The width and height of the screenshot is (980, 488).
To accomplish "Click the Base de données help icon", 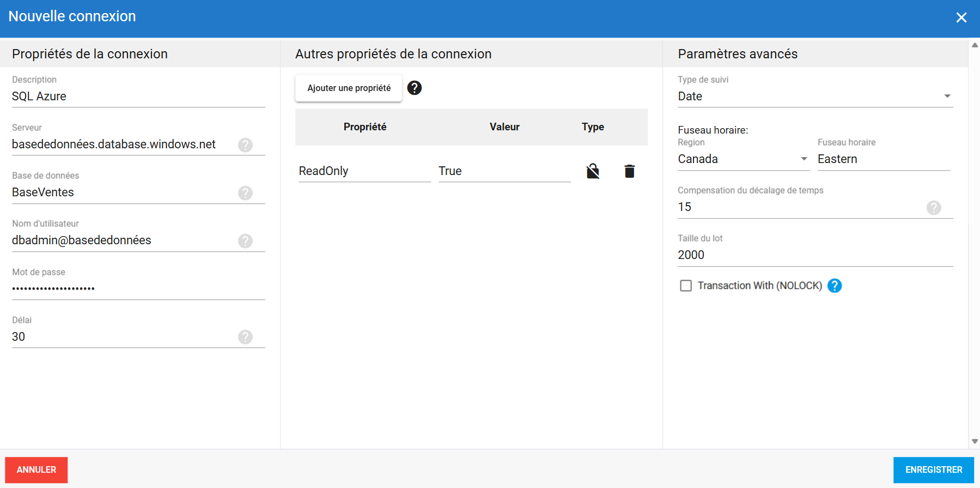I will pyautogui.click(x=245, y=193).
